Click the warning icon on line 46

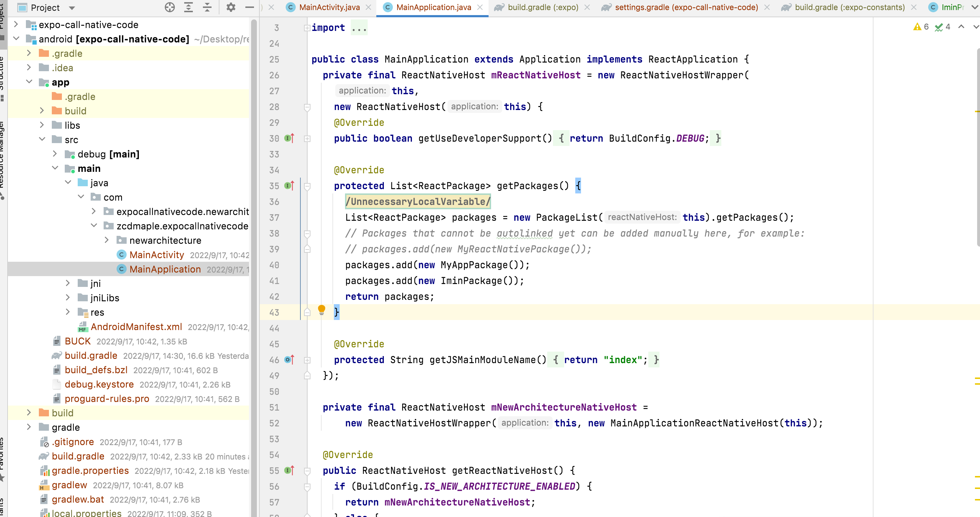[x=288, y=360]
